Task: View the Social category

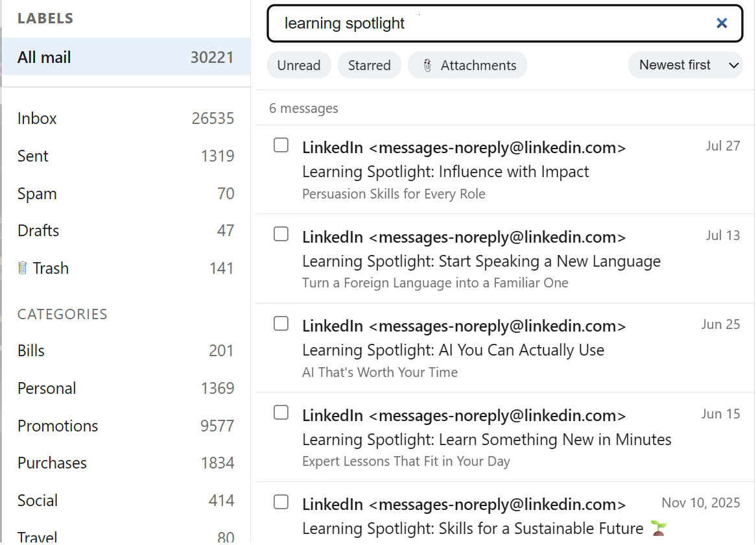Action: coord(125,501)
